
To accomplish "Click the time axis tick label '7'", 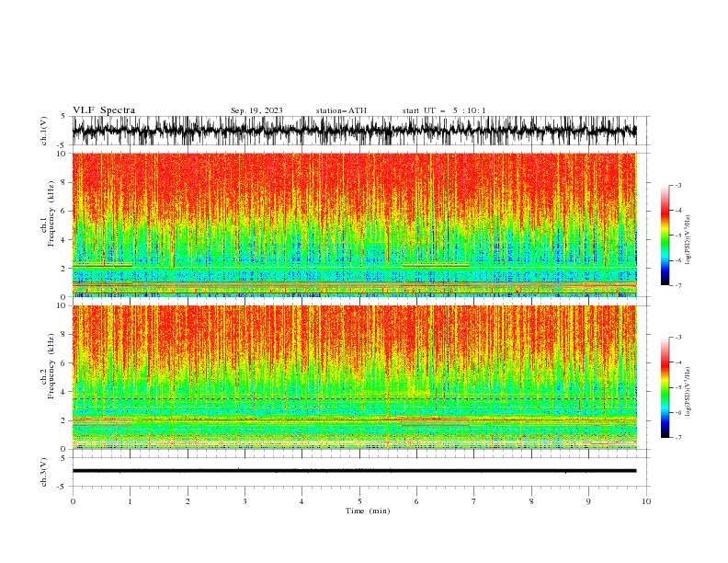I will pos(474,501).
